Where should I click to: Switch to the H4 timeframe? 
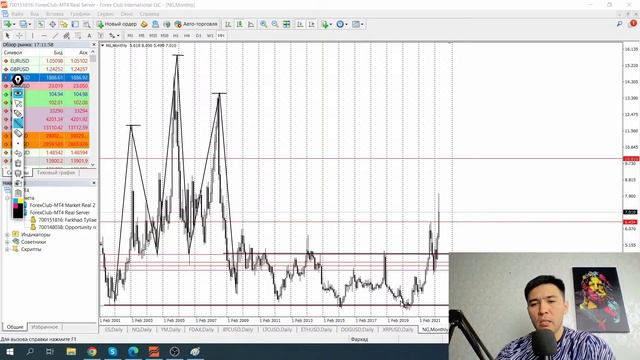[x=187, y=36]
